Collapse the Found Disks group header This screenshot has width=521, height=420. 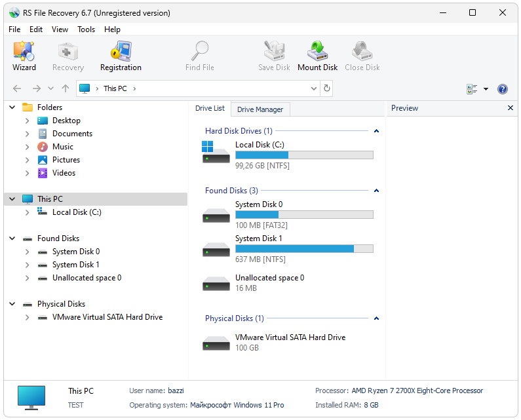pyautogui.click(x=376, y=191)
